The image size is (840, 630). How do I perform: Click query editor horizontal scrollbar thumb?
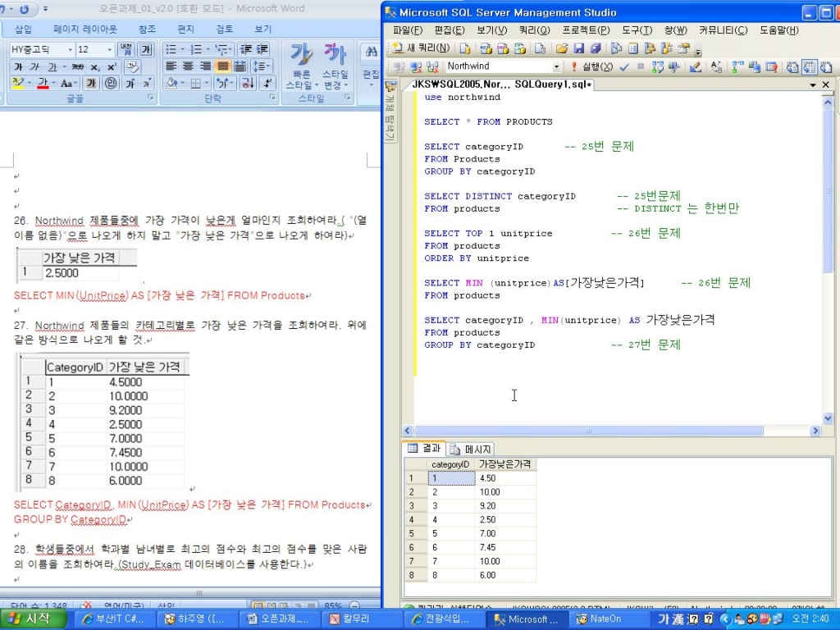[588, 431]
